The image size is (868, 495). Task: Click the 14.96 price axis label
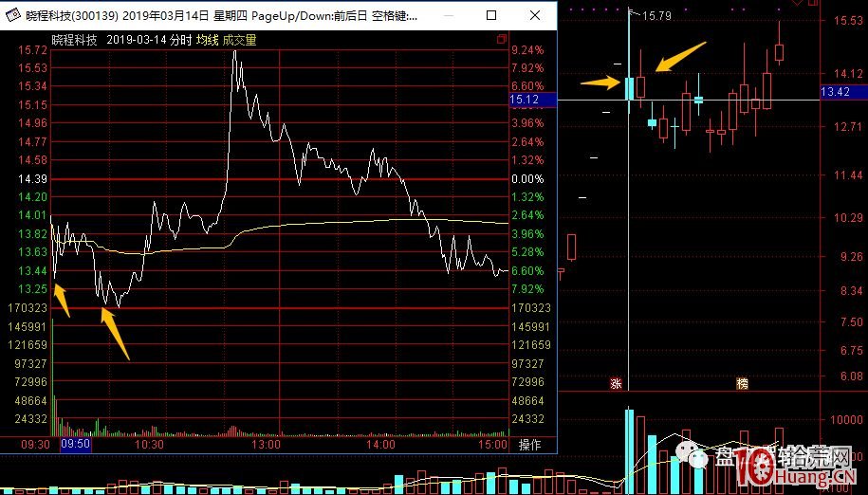[32, 123]
